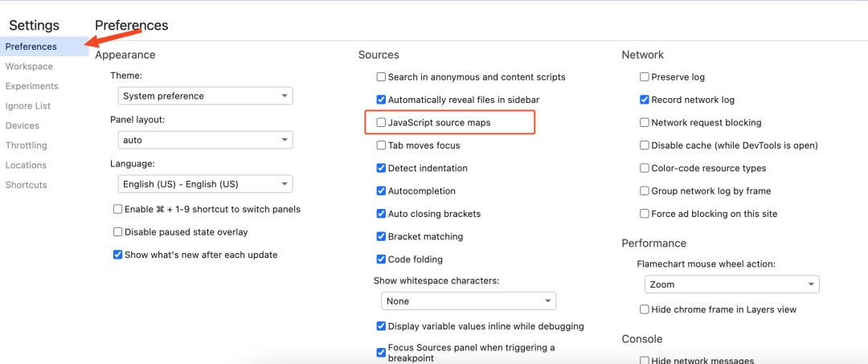Viewport: 868px width, 364px height.
Task: Open the Shortcuts settings tab
Action: click(26, 186)
